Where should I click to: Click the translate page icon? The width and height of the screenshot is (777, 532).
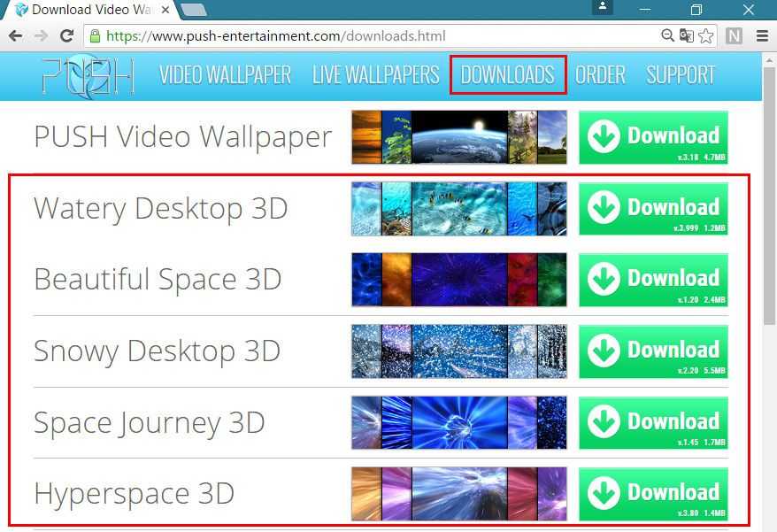[x=687, y=36]
